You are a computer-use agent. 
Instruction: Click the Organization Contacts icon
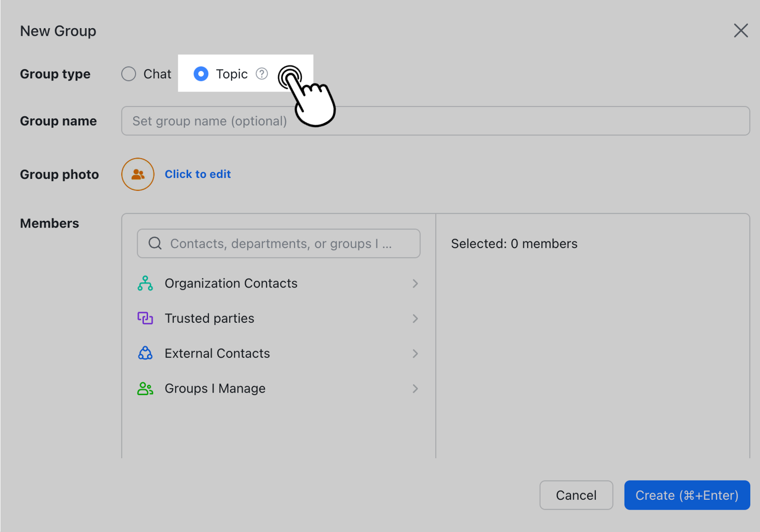(145, 283)
